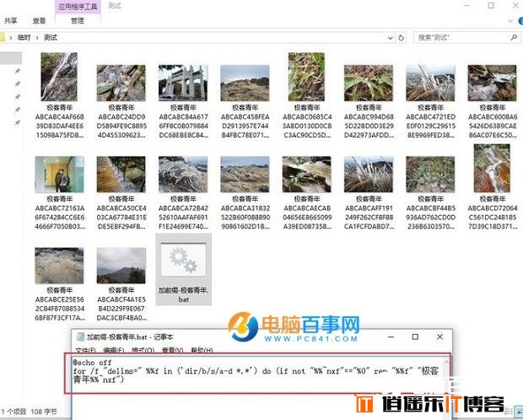Maximize the Explorer window

point(491,5)
